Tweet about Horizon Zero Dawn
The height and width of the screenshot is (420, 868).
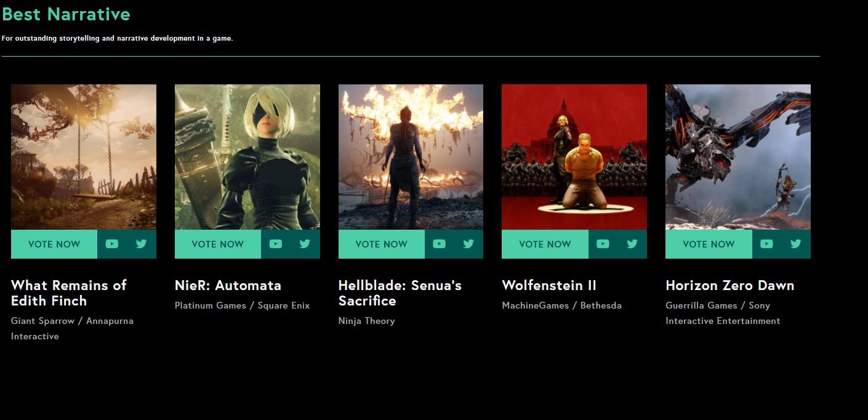tap(796, 244)
